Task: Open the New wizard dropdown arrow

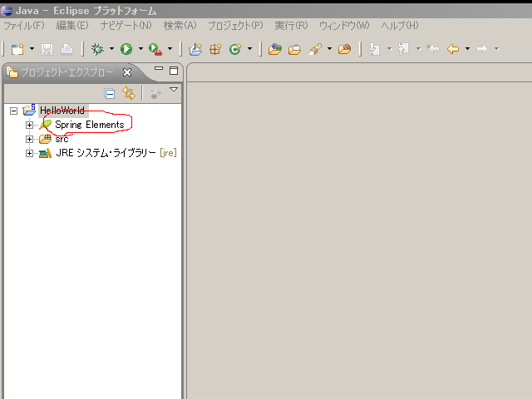Action: click(32, 49)
